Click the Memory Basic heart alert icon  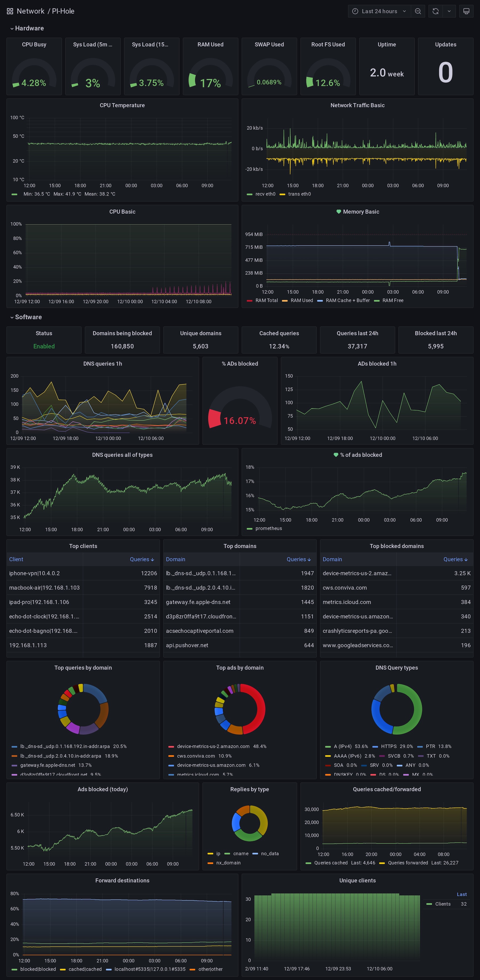pos(338,211)
